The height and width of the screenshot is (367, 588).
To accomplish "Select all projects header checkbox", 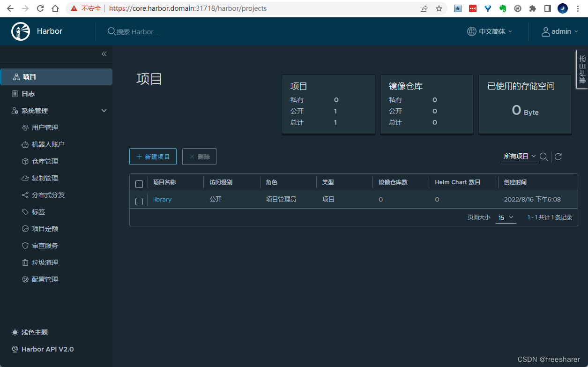I will pyautogui.click(x=139, y=184).
